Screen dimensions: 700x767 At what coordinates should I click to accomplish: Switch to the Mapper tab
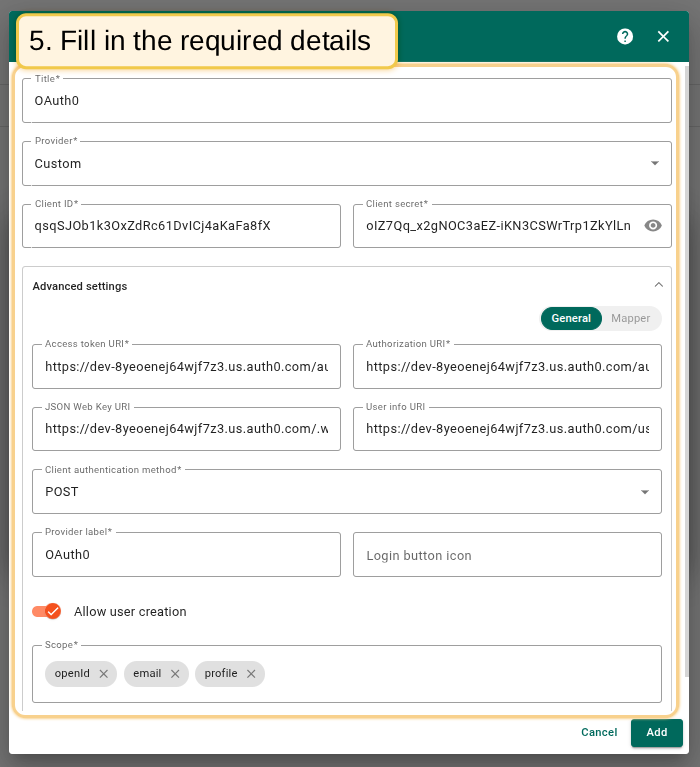[x=631, y=318]
